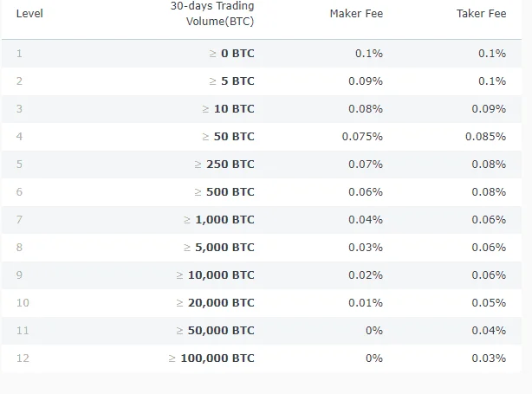Click the 0.05% taker fee in level 10
The width and height of the screenshot is (532, 394).
489,303
